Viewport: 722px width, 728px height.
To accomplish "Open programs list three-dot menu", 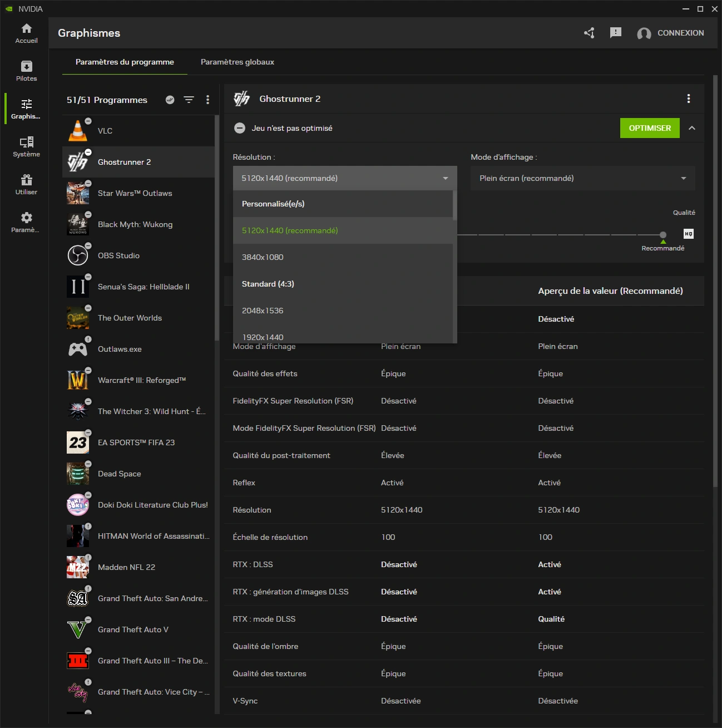I will coord(207,100).
